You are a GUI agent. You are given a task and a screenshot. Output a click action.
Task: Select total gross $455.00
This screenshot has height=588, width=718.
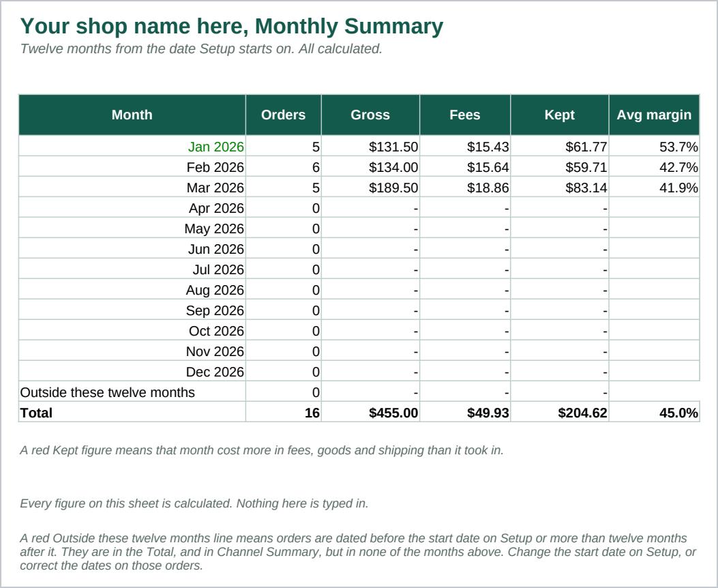370,413
